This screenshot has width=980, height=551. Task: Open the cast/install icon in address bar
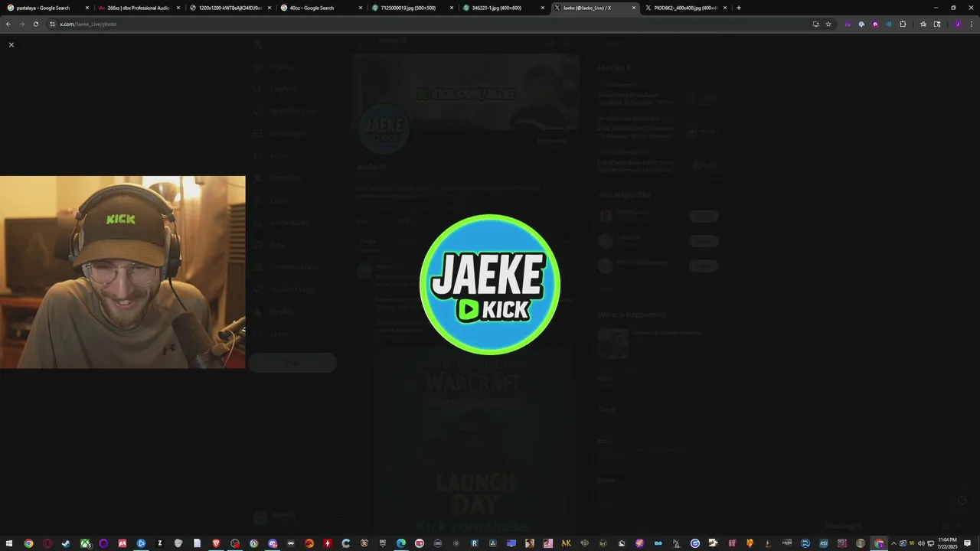point(815,24)
